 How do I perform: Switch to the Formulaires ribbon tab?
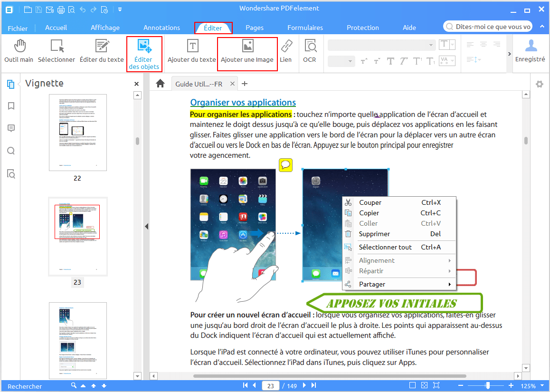[305, 27]
